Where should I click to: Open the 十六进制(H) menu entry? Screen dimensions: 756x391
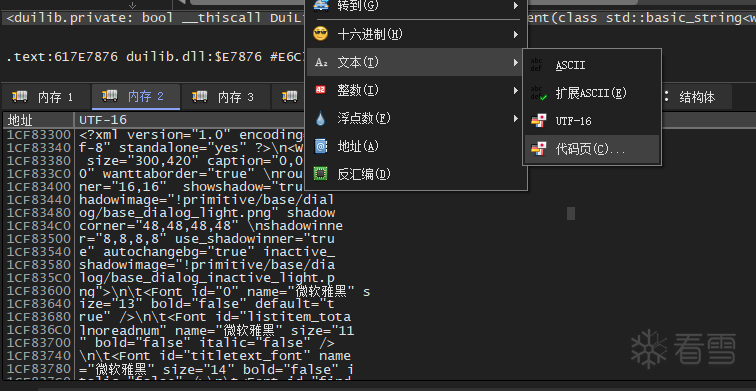click(x=417, y=34)
